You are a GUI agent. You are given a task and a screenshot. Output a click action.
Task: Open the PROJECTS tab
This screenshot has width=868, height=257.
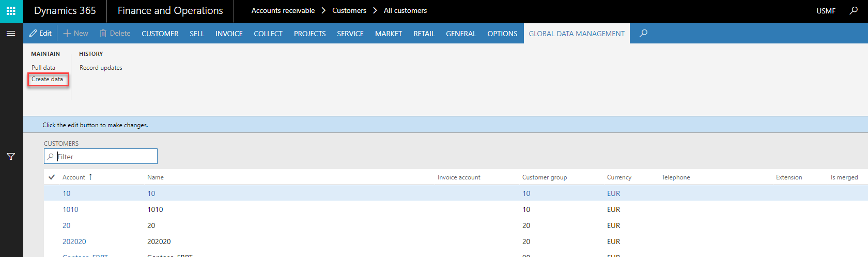click(x=310, y=34)
